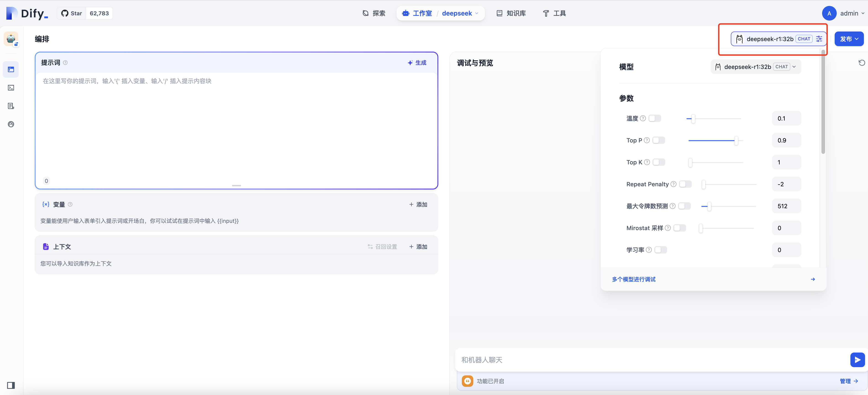Viewport: 868px width, 395px height.
Task: Toggle the sidebar collapse icon
Action: 11,385
